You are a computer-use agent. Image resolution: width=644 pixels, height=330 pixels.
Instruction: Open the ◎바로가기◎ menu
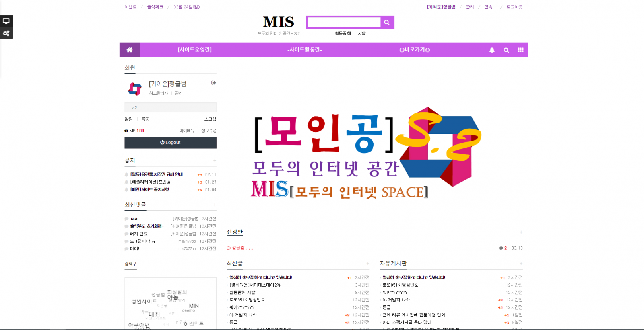coord(415,50)
